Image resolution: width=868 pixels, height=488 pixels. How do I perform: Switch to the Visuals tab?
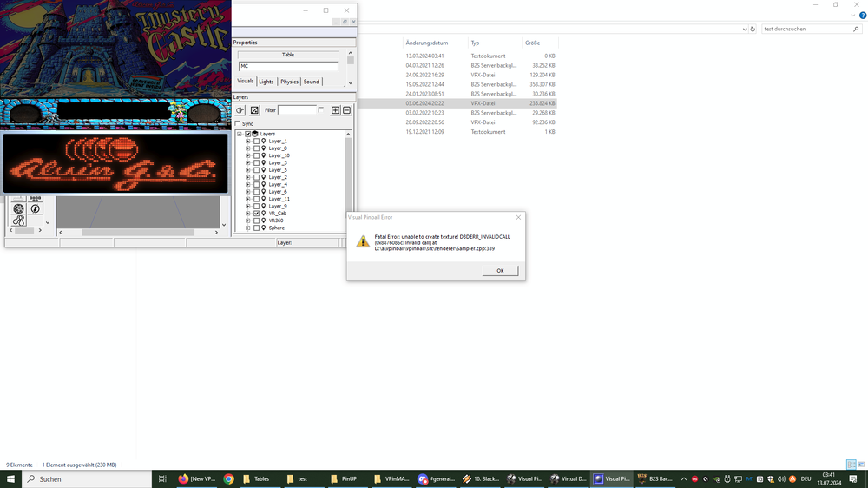246,82
